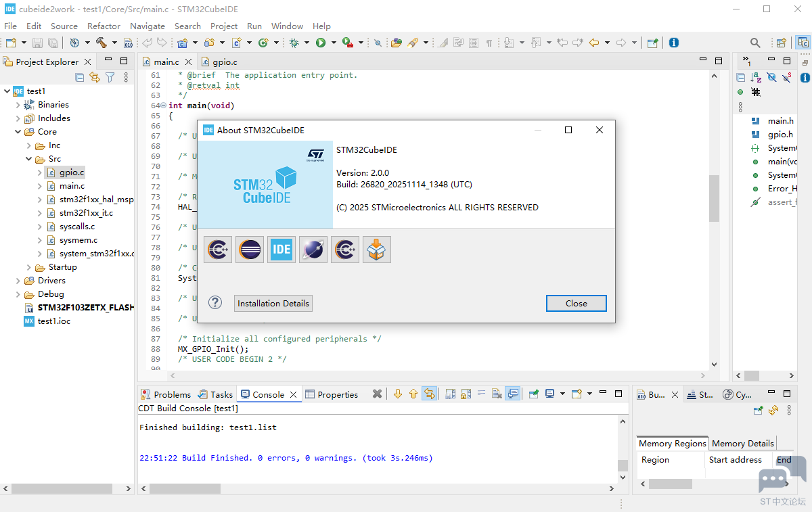Click the help question mark in About dialog

pos(215,302)
